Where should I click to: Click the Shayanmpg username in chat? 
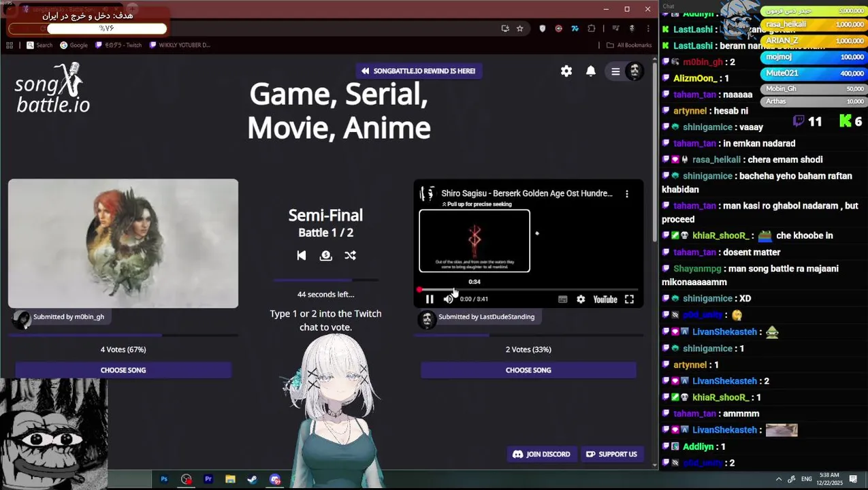point(697,269)
